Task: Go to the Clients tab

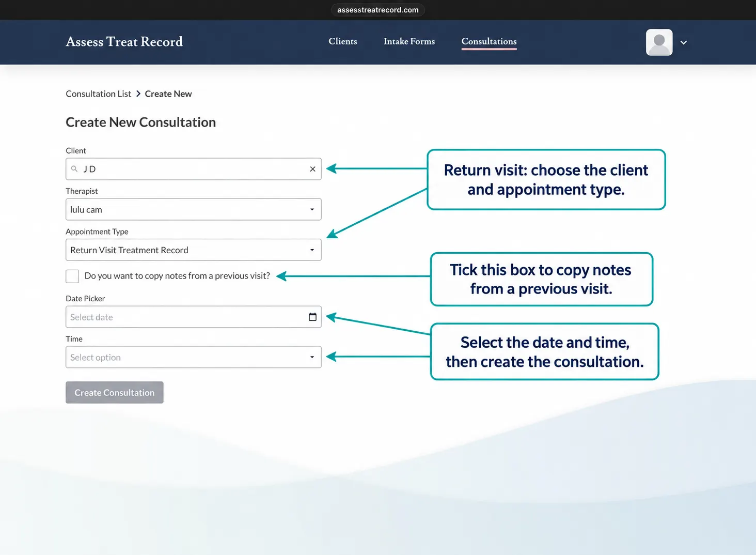Action: pyautogui.click(x=343, y=41)
